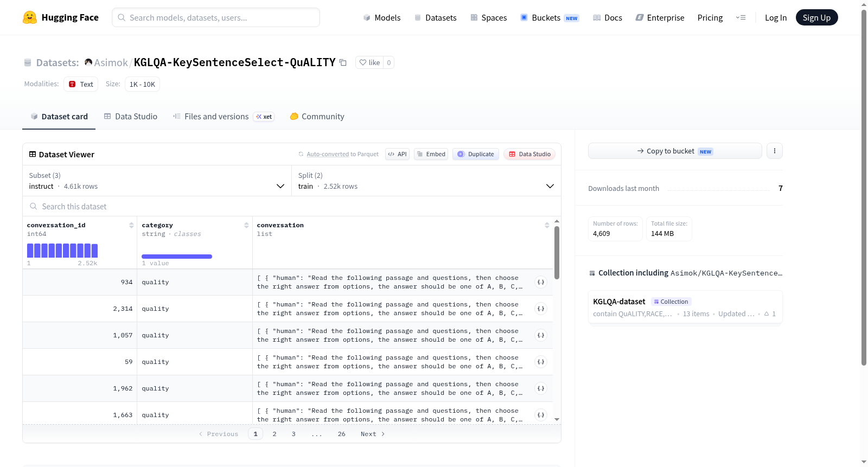
Task: Open the extra navigation menu icon
Action: click(741, 17)
